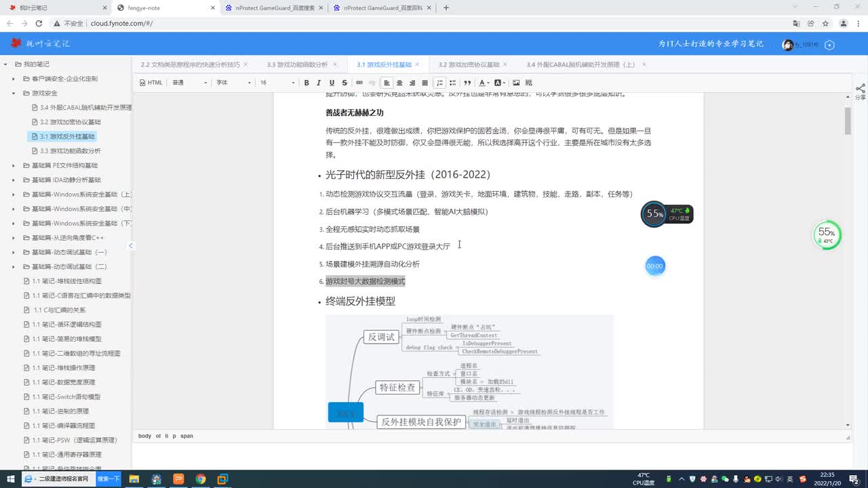
Task: Open the font size dropdown showing 16
Action: (x=277, y=83)
